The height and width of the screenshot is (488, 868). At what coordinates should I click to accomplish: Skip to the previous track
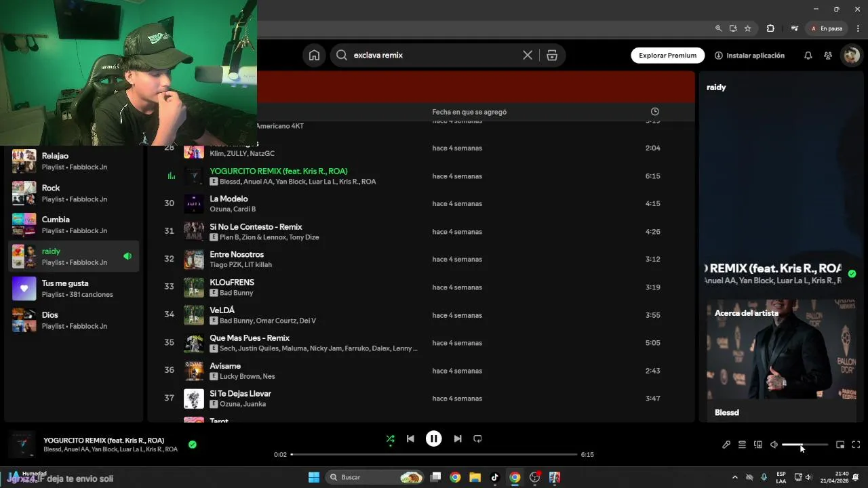coord(410,439)
